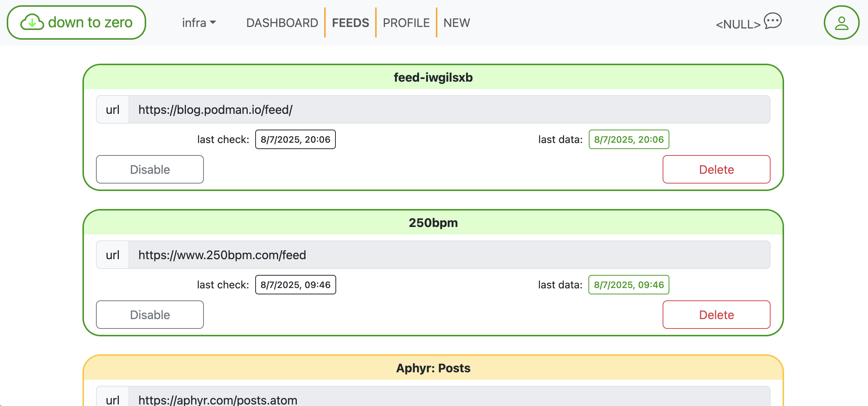Click the last check label in feed-iwgilsxb
This screenshot has height=406, width=868.
[x=223, y=139]
